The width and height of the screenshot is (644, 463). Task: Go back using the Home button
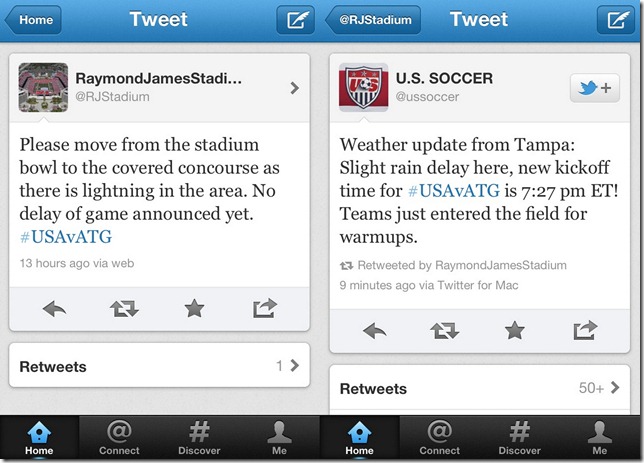pyautogui.click(x=35, y=19)
